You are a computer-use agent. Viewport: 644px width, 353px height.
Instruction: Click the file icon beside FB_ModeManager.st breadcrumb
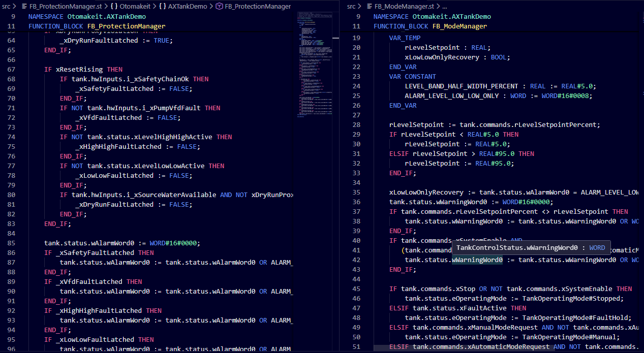click(x=370, y=7)
